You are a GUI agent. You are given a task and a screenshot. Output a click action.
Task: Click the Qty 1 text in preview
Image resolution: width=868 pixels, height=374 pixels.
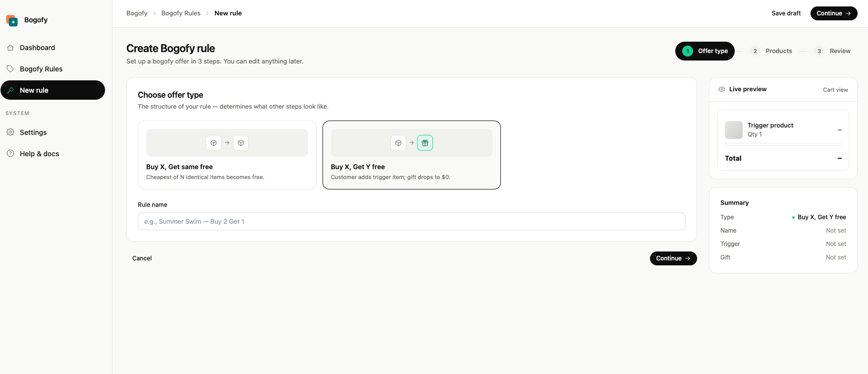(x=755, y=134)
